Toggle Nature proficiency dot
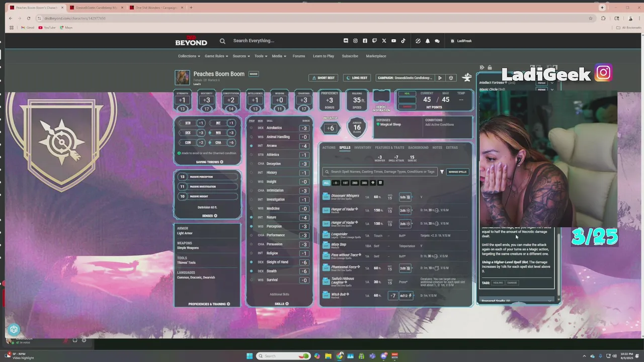The image size is (644, 362). (252, 217)
